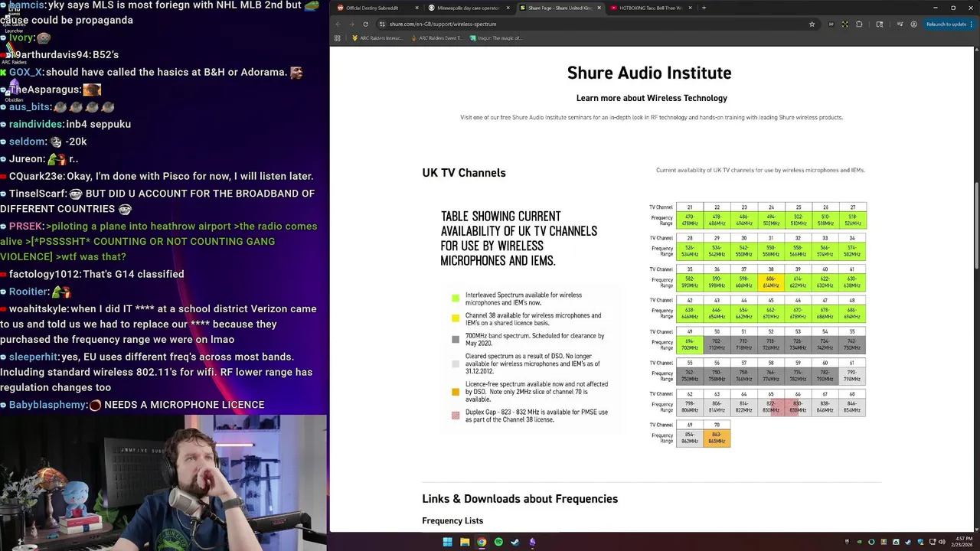Close the Minneapolis day care operator tab
Image resolution: width=980 pixels, height=551 pixels.
pos(508,8)
